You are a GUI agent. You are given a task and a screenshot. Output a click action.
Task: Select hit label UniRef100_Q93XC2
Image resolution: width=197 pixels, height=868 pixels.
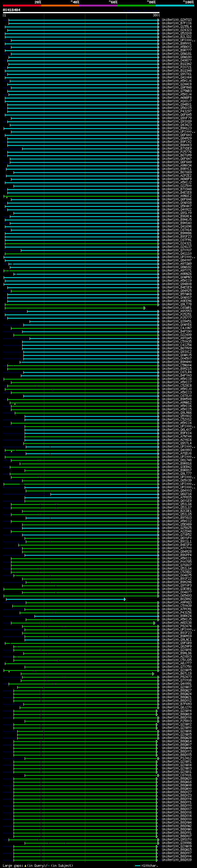tap(177, 352)
